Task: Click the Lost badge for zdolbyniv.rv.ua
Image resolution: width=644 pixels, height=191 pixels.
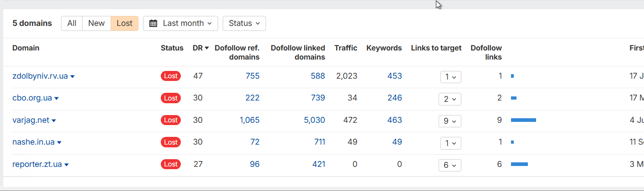Action: (x=171, y=76)
